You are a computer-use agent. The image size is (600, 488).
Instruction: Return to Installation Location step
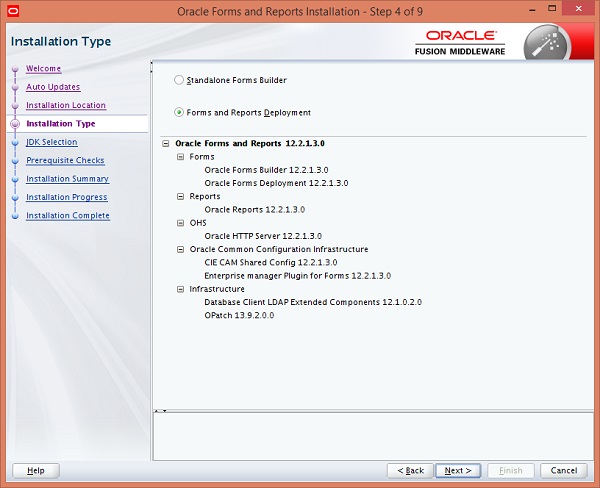click(x=66, y=105)
